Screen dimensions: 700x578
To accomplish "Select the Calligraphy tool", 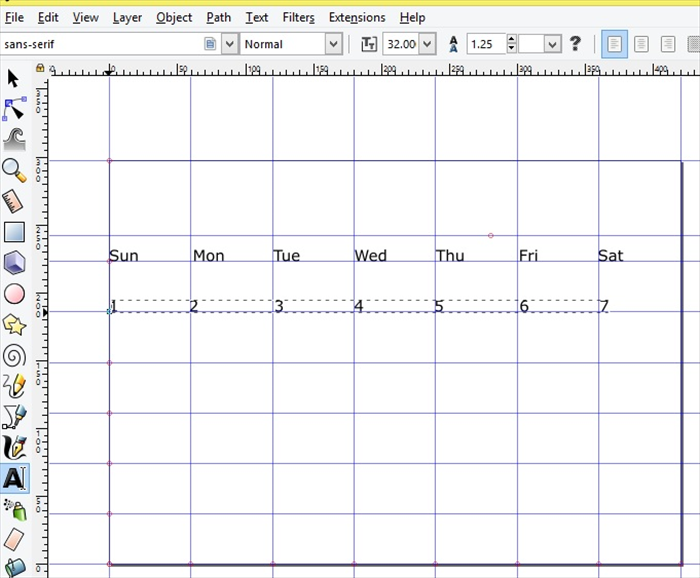I will [14, 447].
